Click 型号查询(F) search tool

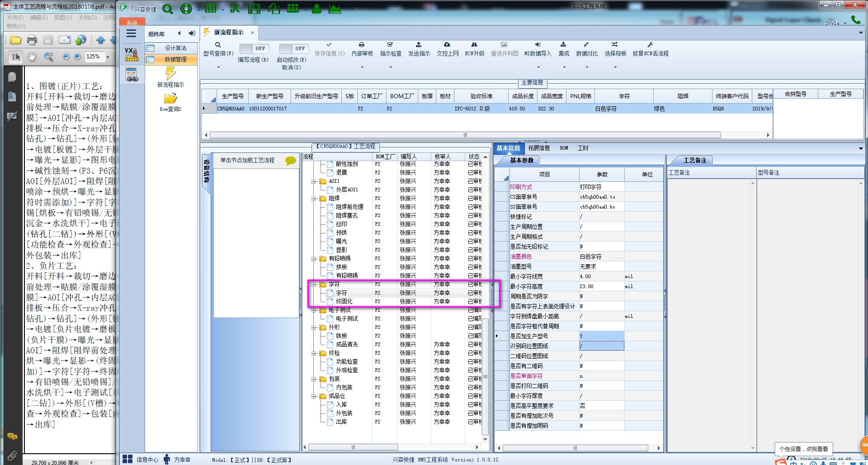coord(218,49)
